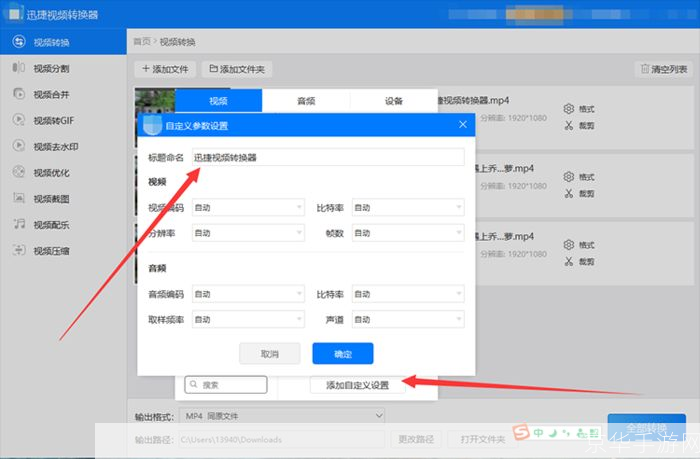Click the 标题命名 text field
The image size is (700, 459).
(328, 157)
